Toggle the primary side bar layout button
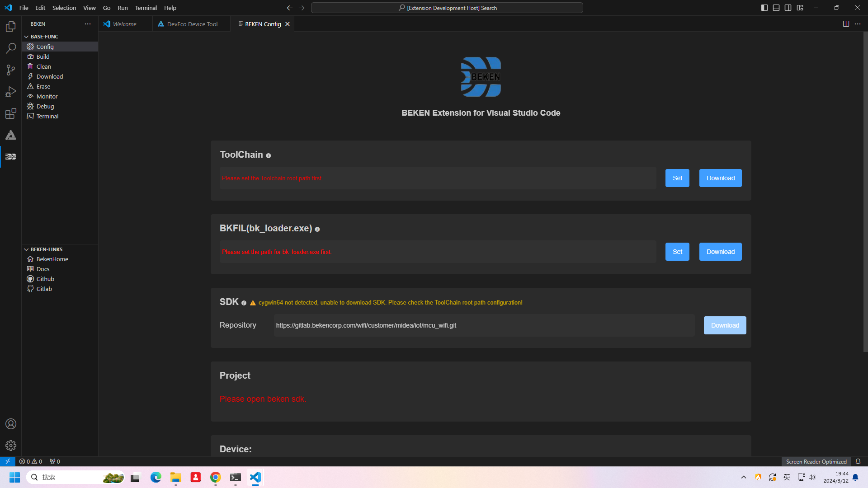This screenshot has height=488, width=868. click(764, 8)
